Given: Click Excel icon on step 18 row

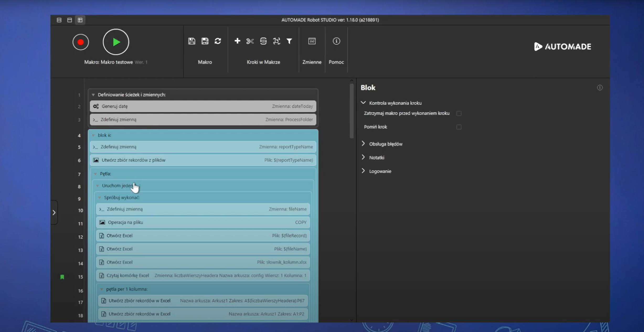Looking at the screenshot, I should 104,314.
